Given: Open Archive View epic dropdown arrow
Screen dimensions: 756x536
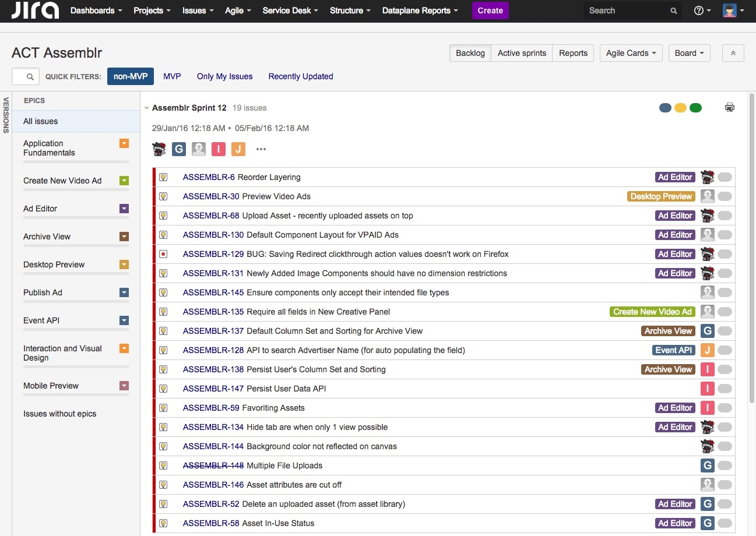Looking at the screenshot, I should (124, 237).
